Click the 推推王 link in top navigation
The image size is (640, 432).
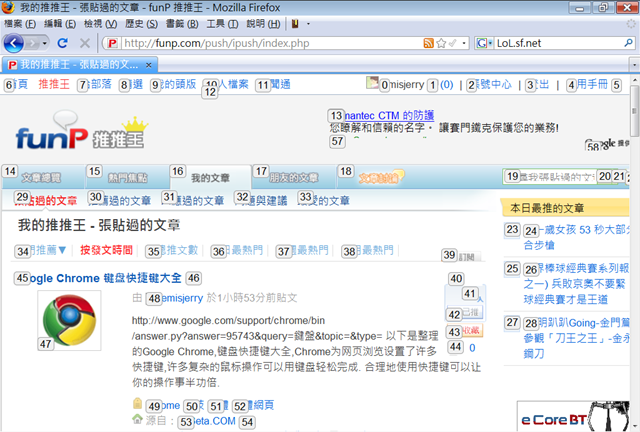(x=54, y=84)
